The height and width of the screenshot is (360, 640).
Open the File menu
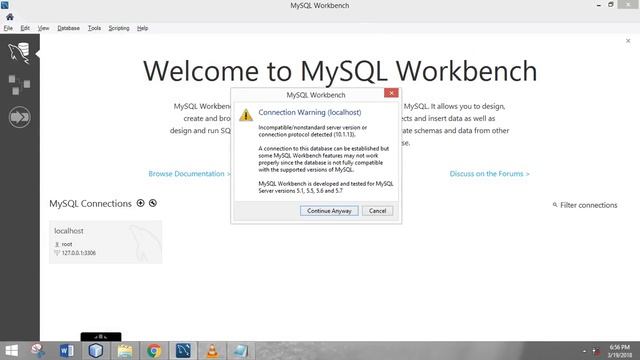point(8,28)
